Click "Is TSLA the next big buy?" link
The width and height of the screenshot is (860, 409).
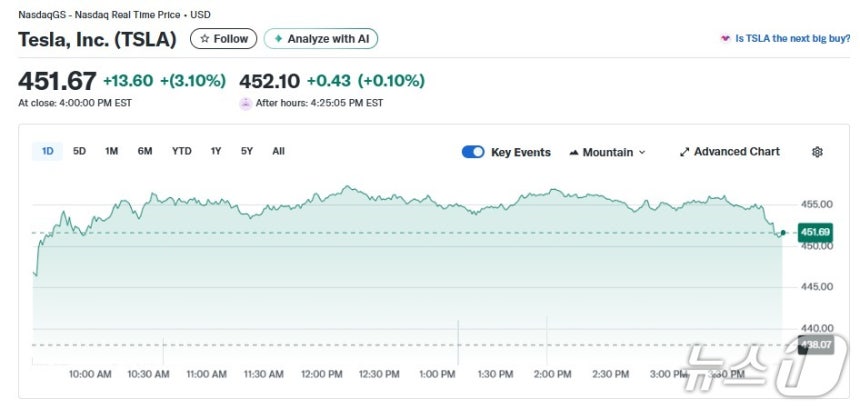point(792,39)
